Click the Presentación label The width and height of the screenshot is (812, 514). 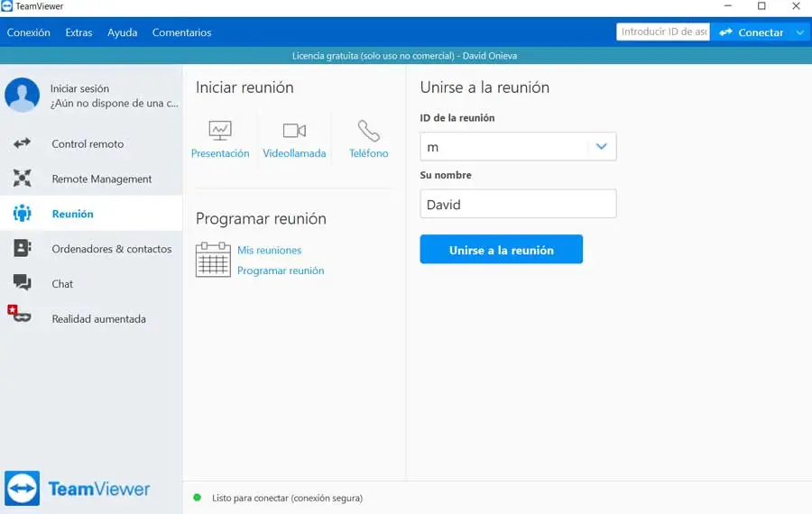pos(220,153)
